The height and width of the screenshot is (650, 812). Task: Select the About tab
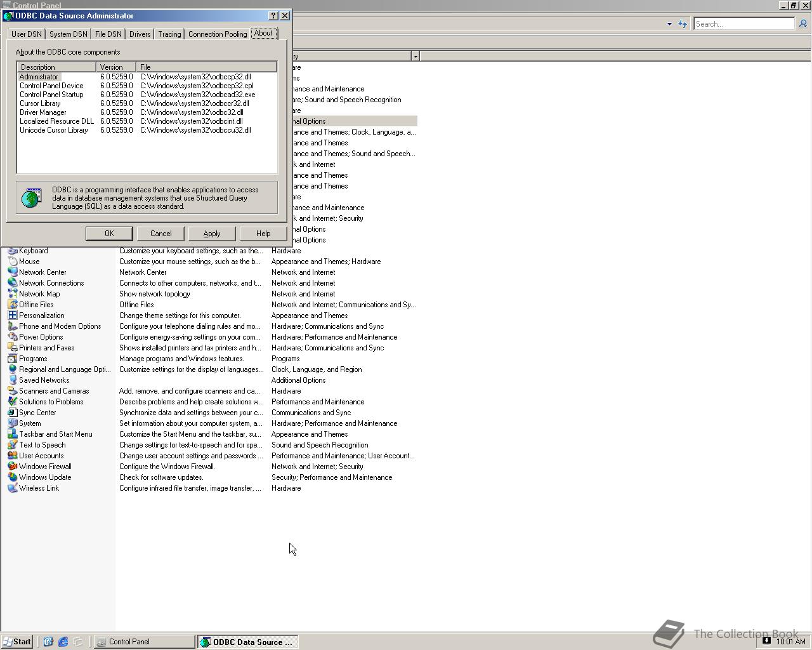click(x=263, y=33)
